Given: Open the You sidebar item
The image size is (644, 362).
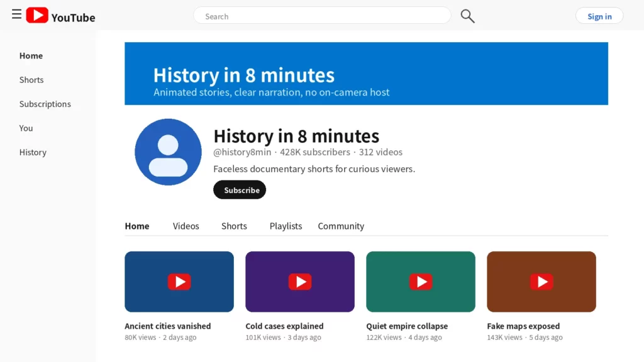Looking at the screenshot, I should [x=26, y=128].
